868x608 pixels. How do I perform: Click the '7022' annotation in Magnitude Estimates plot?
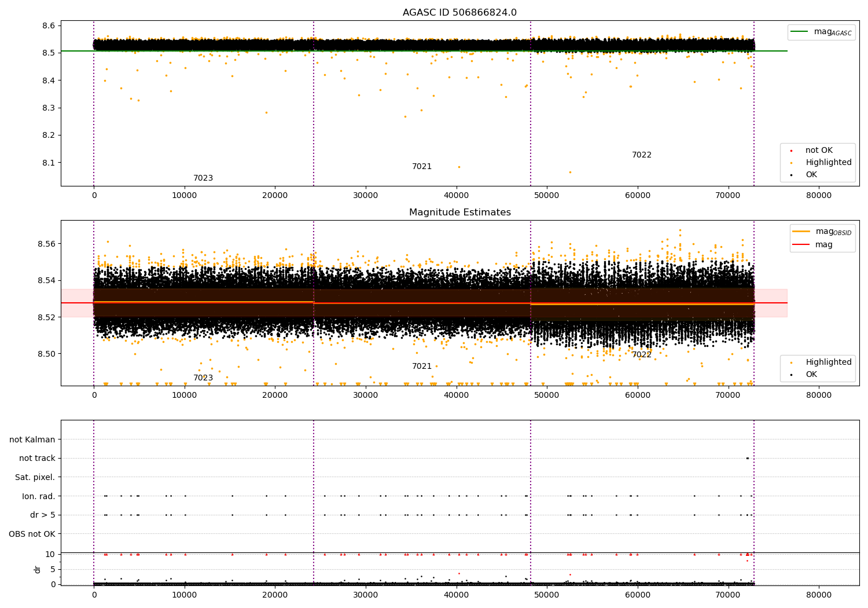(x=642, y=355)
